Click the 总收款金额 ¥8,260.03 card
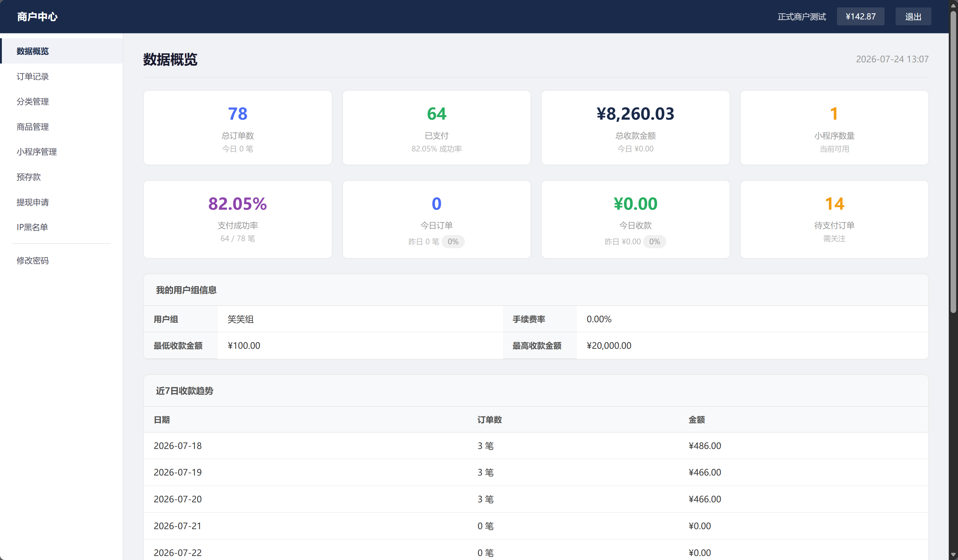This screenshot has height=560, width=958. click(635, 128)
